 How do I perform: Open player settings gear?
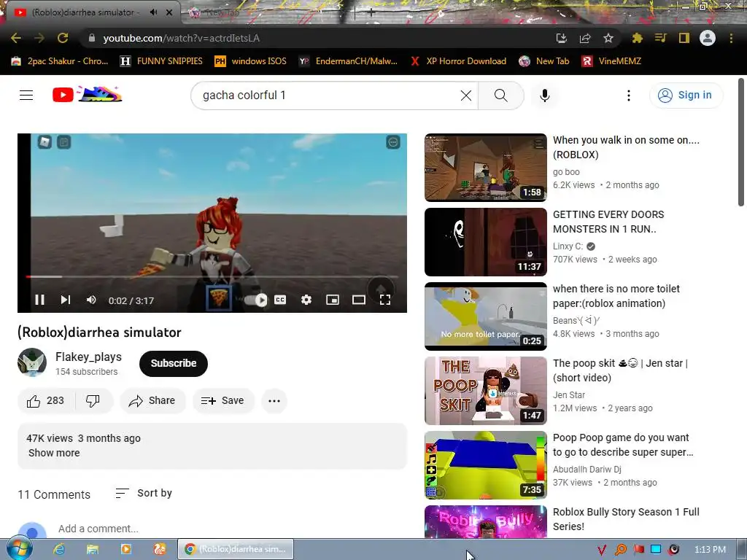tap(306, 300)
